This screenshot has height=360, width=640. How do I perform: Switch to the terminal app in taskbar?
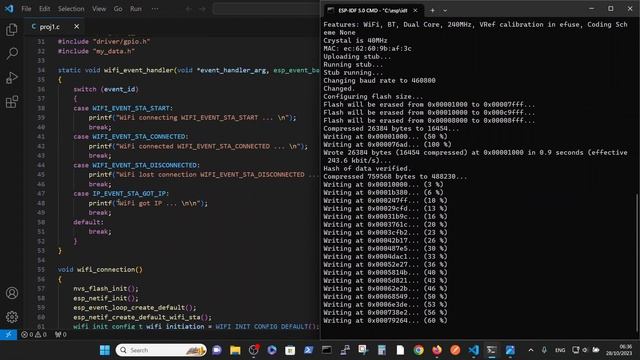point(492,350)
